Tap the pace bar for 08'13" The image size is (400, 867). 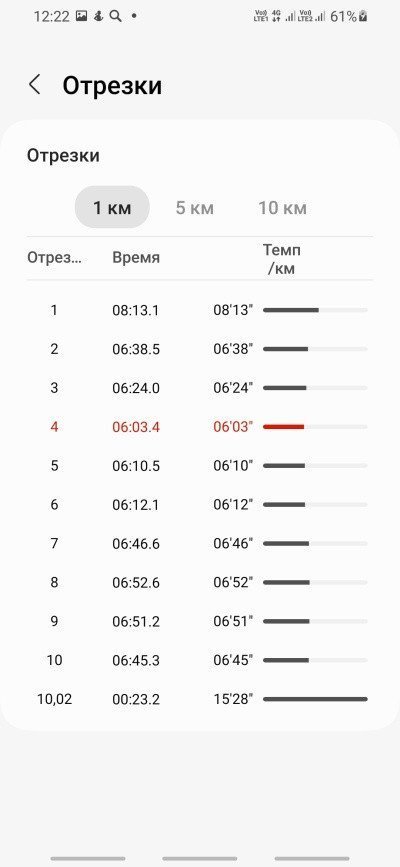291,310
